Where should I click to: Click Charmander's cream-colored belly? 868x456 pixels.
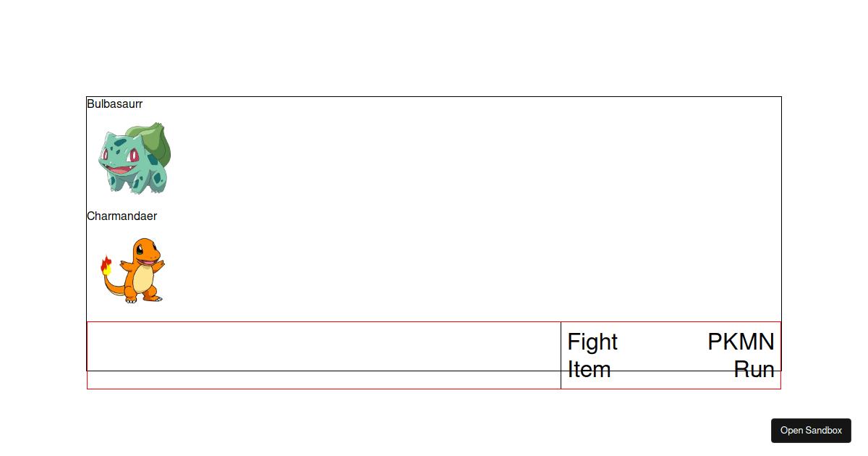[x=142, y=276]
